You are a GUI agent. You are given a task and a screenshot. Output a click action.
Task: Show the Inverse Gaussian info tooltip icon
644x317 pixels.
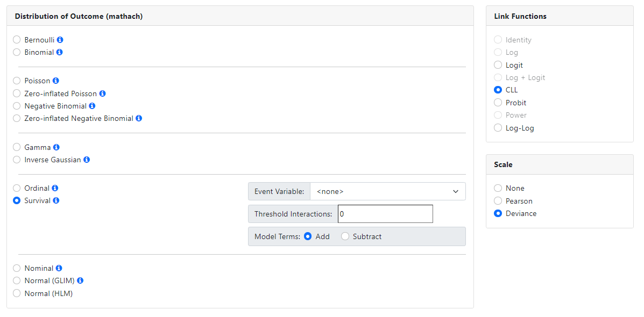[87, 160]
